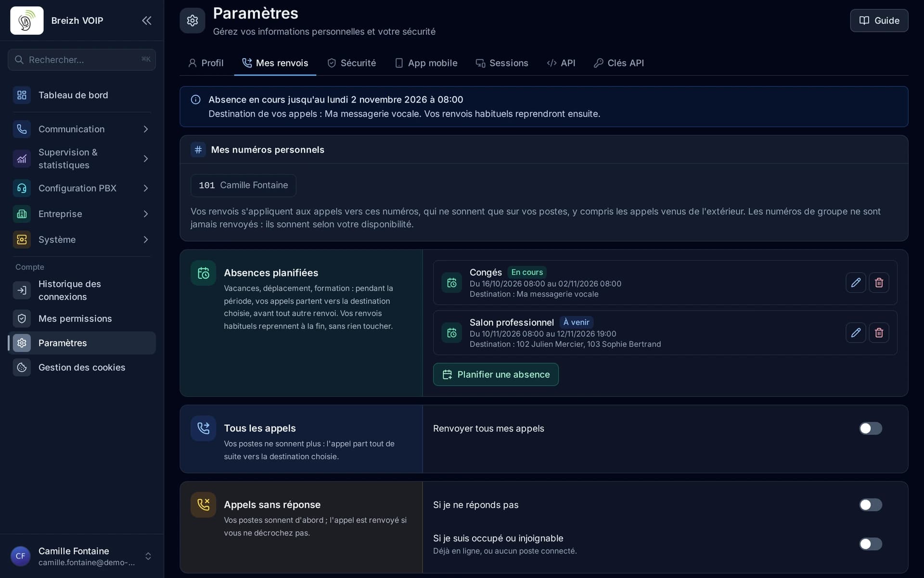The width and height of the screenshot is (924, 578).
Task: Switch to the Sécurité tab
Action: point(351,63)
